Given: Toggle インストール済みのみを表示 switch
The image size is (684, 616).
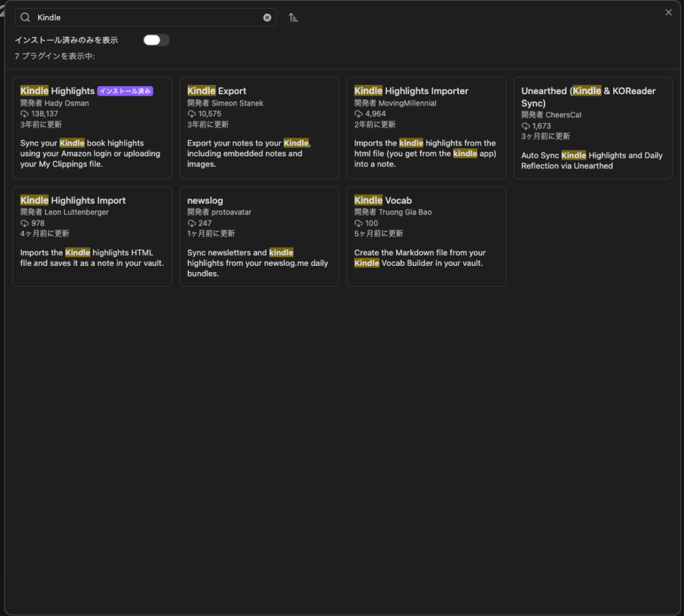Looking at the screenshot, I should click(x=156, y=40).
